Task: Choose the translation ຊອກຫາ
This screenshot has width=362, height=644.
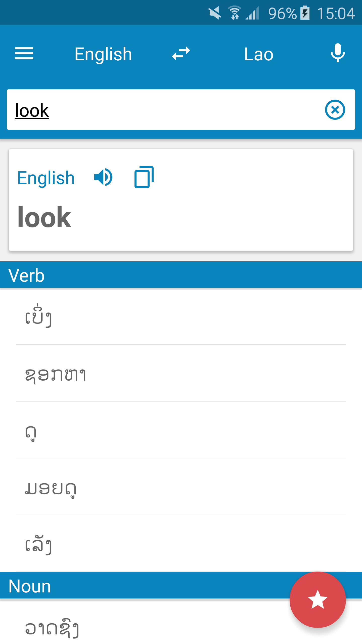Action: pyautogui.click(x=56, y=374)
